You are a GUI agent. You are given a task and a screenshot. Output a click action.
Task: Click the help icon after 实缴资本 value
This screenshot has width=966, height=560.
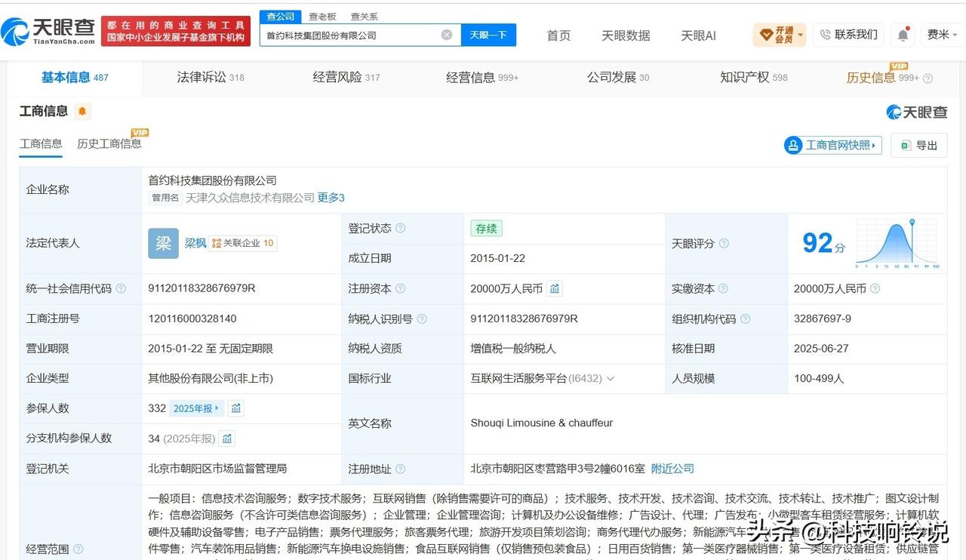[875, 288]
